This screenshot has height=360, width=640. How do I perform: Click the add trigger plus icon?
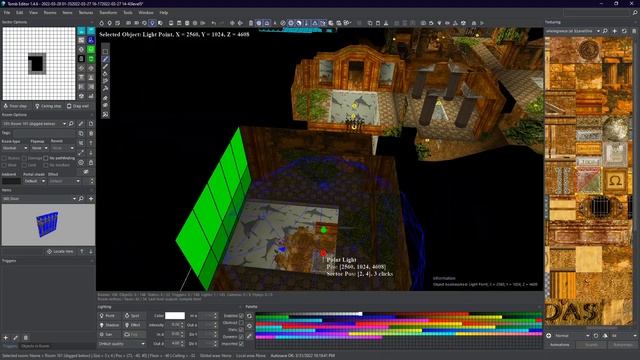6,338
